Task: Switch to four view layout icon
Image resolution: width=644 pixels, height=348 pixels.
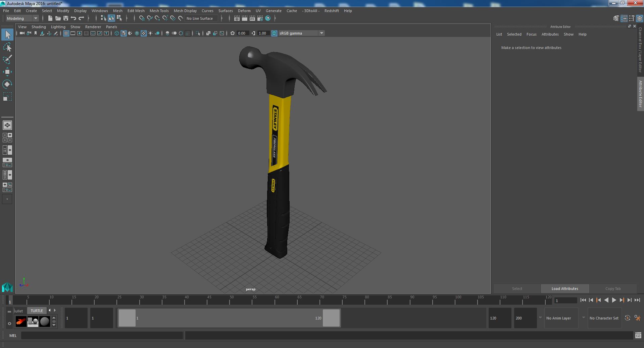Action: [x=7, y=138]
